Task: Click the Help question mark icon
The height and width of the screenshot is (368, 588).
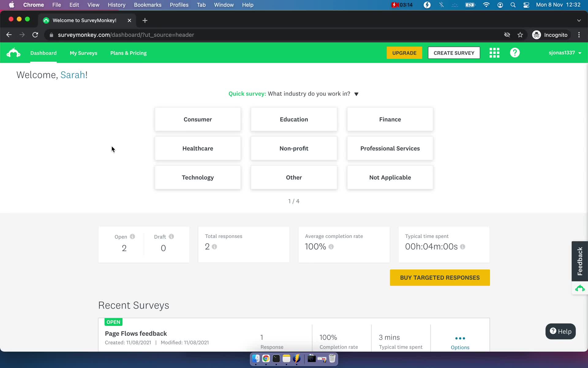Action: (x=515, y=52)
